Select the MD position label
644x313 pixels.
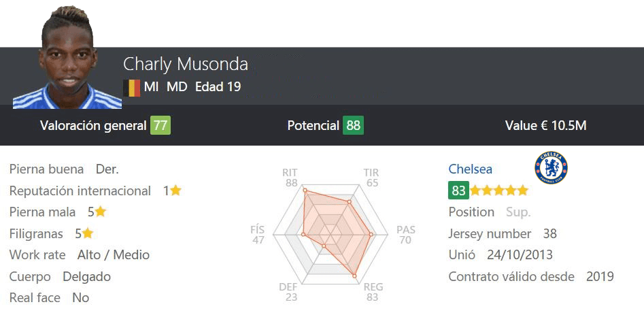[x=177, y=87]
